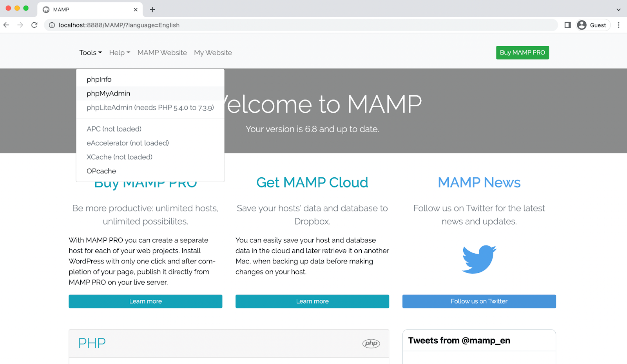627x364 pixels.
Task: Select XCache (not loaded) entry
Action: (x=150, y=157)
